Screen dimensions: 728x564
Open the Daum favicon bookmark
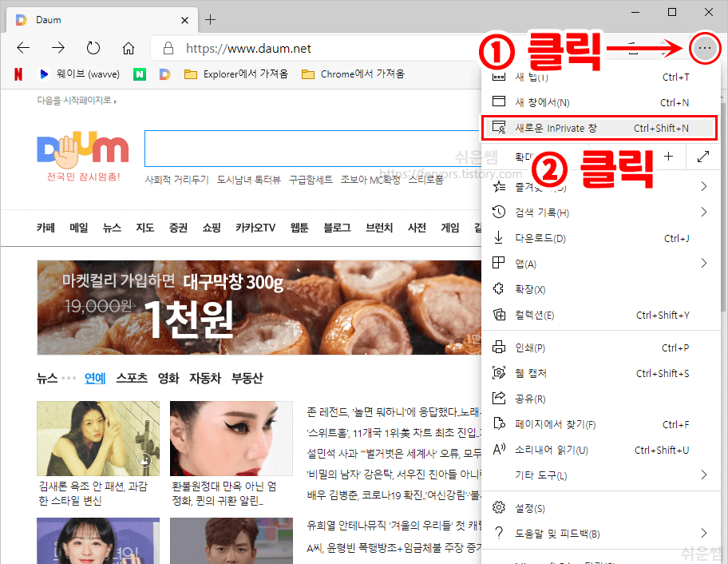pos(164,73)
